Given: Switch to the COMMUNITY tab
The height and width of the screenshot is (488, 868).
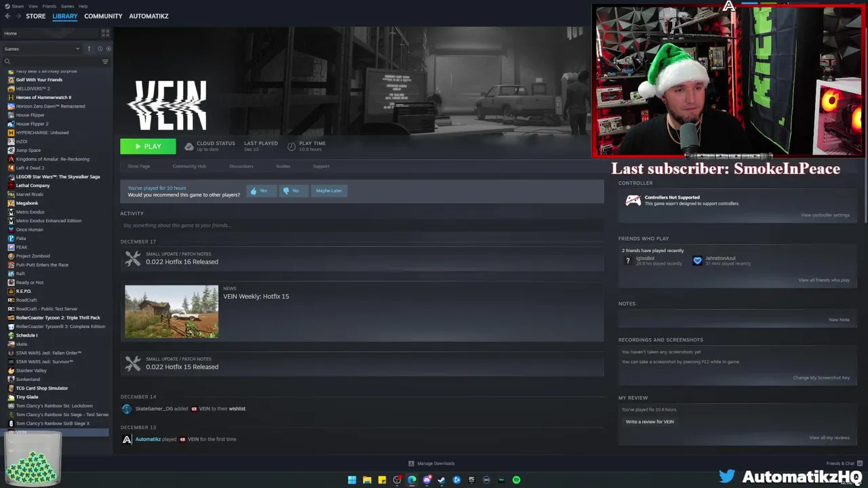Looking at the screenshot, I should click(x=103, y=16).
